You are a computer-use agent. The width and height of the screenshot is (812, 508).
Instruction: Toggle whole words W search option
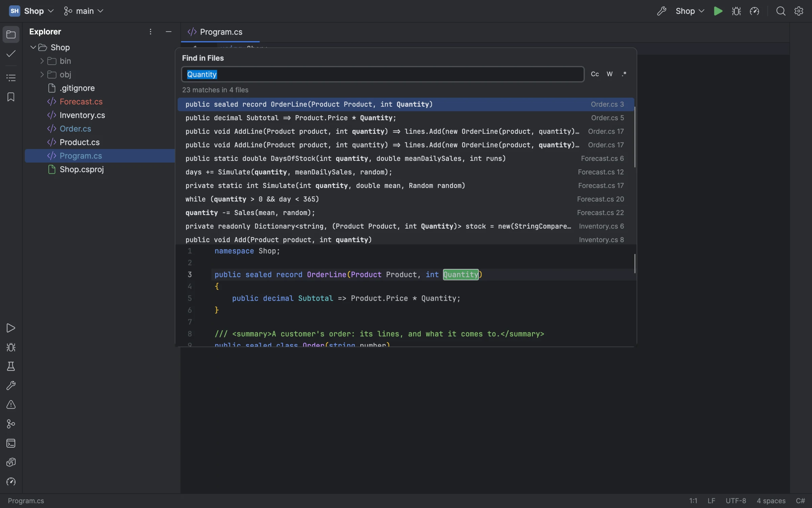coord(610,74)
